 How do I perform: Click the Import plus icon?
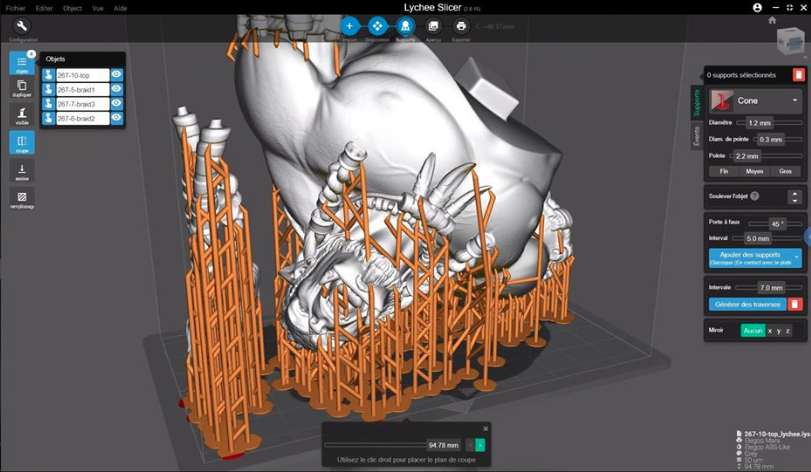coord(350,26)
